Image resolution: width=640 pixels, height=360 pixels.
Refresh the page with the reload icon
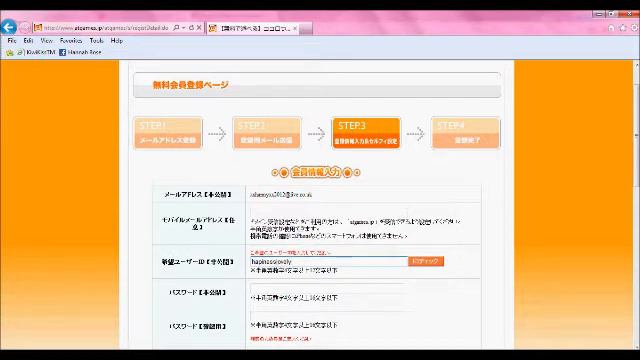(191, 28)
